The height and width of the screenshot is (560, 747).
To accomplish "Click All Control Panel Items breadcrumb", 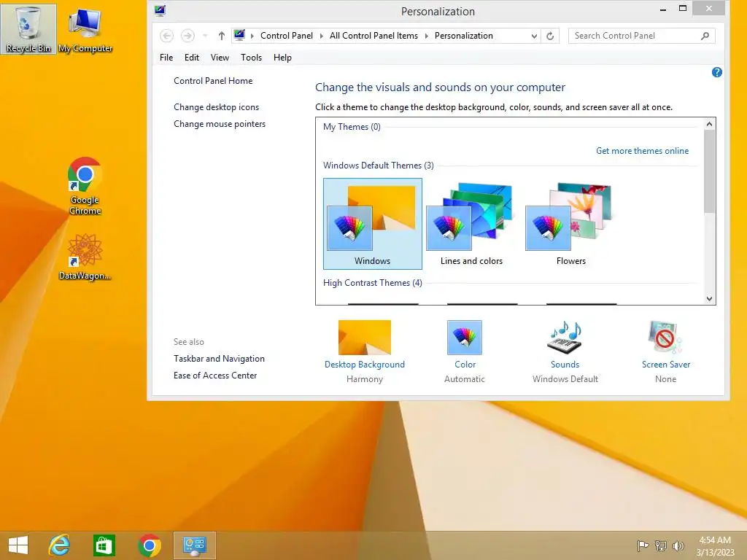I will [x=373, y=36].
